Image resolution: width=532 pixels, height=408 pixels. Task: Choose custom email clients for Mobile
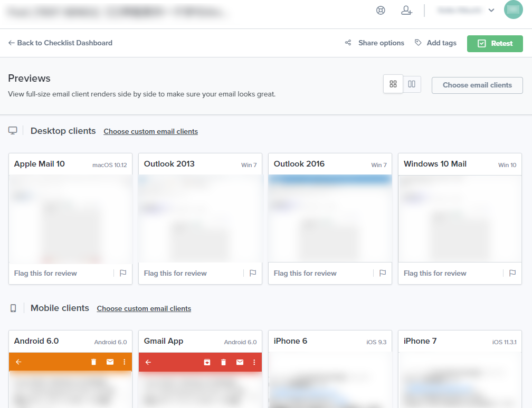point(144,309)
